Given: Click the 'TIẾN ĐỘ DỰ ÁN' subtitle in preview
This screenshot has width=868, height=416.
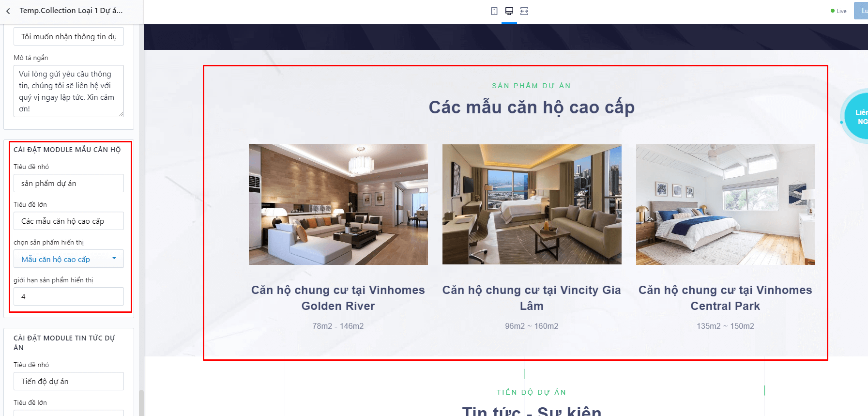Looking at the screenshot, I should click(x=532, y=392).
